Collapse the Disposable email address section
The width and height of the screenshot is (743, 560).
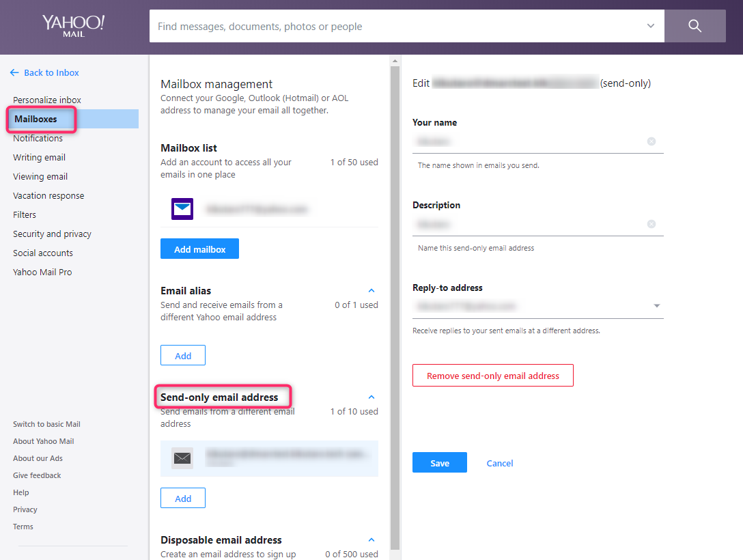(371, 540)
